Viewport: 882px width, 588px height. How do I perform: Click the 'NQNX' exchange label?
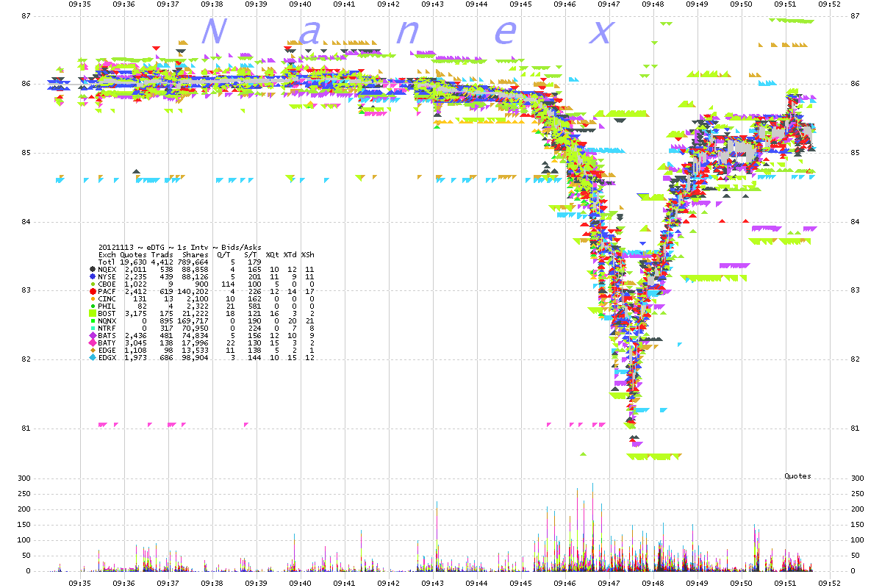point(107,322)
